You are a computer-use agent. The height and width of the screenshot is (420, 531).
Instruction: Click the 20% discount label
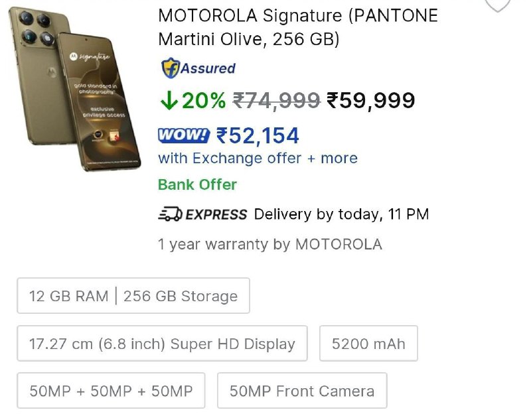click(204, 100)
